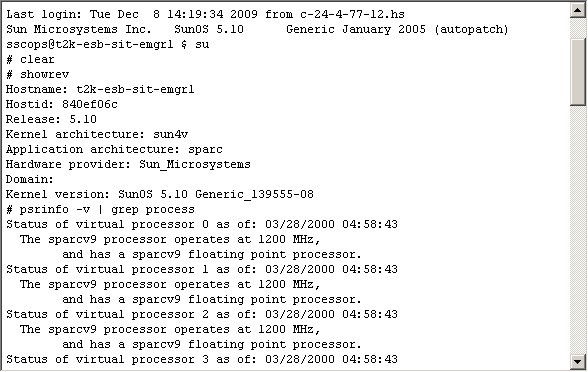Click the 'su' command at shell prompt

202,45
